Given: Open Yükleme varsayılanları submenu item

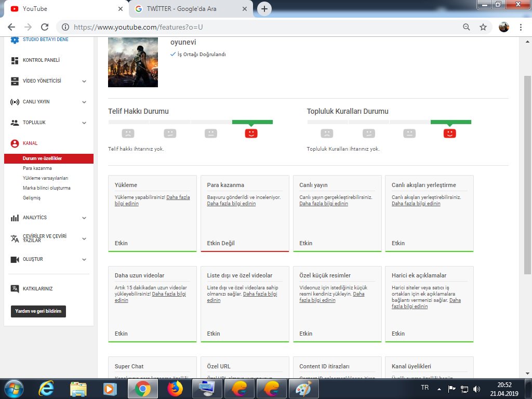Looking at the screenshot, I should point(46,178).
